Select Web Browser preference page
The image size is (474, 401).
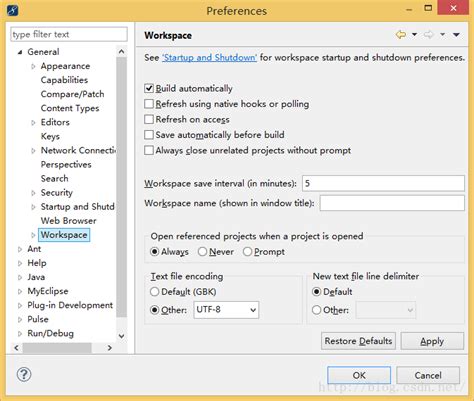(x=68, y=220)
